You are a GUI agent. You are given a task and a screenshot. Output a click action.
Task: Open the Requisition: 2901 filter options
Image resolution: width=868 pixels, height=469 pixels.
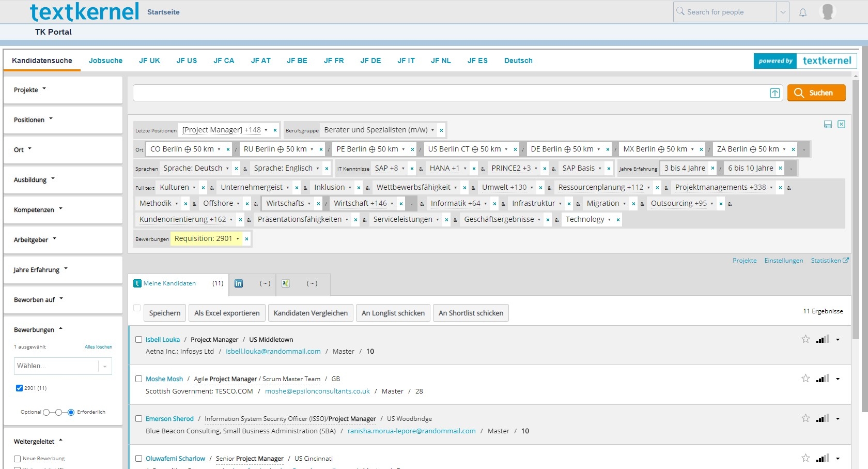(x=238, y=239)
